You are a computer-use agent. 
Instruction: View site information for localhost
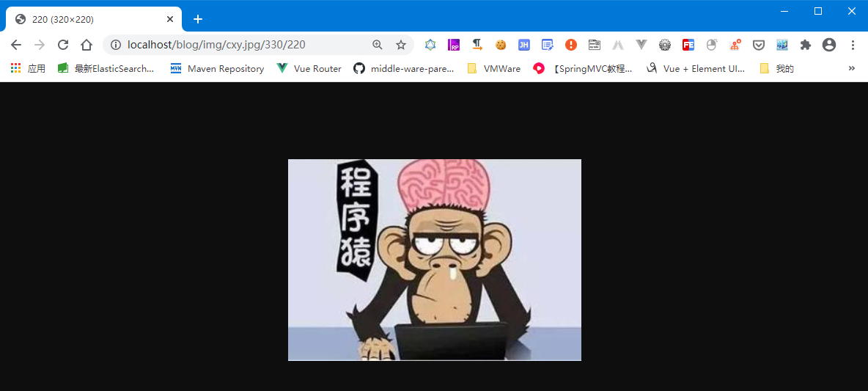tap(116, 45)
